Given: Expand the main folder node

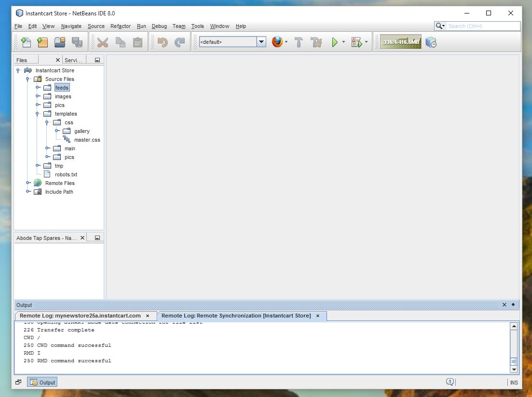Looking at the screenshot, I should pos(47,148).
